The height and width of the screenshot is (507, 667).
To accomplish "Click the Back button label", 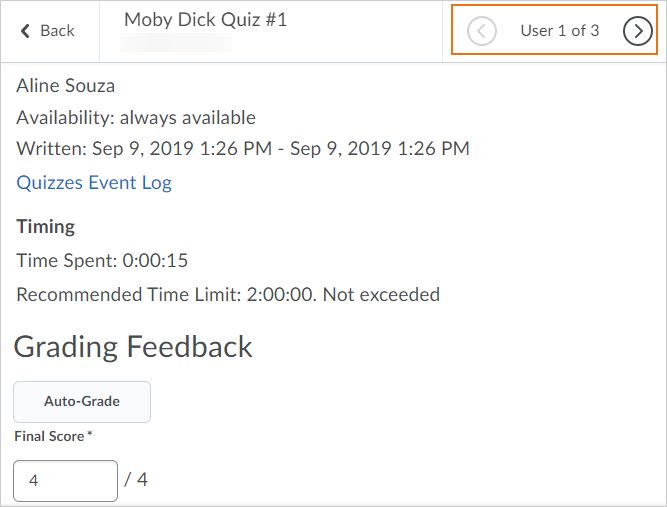I will click(x=57, y=31).
